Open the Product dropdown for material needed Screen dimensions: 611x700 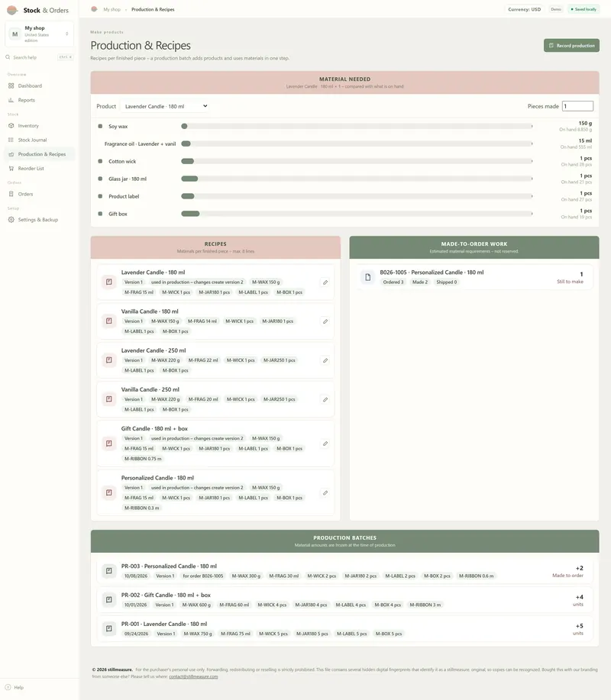[x=164, y=106]
